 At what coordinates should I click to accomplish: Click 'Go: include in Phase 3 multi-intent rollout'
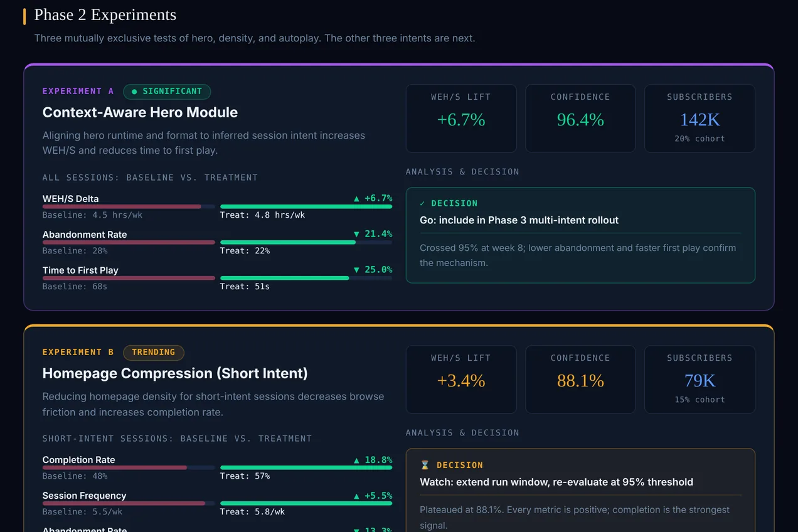[x=519, y=220]
